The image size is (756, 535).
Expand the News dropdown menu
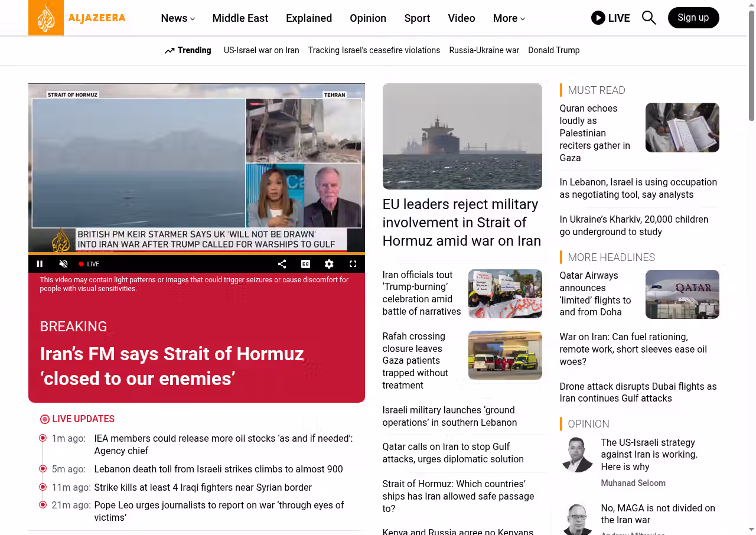click(x=178, y=18)
